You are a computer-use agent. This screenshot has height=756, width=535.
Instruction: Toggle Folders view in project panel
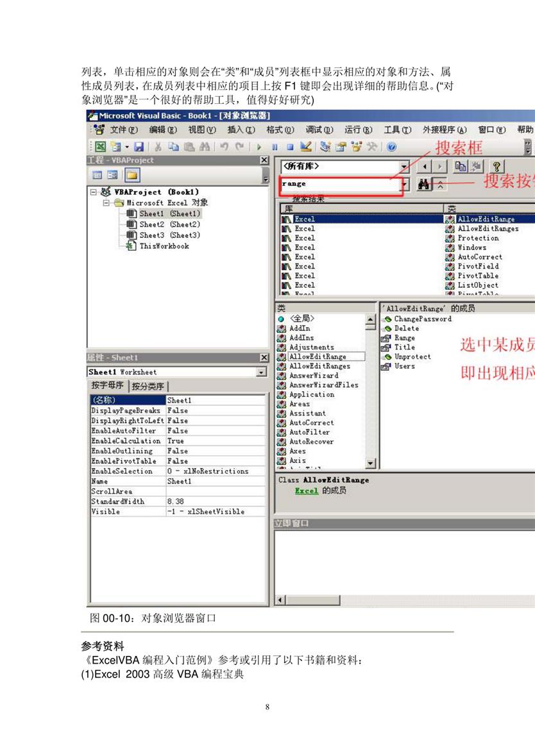pyautogui.click(x=132, y=175)
